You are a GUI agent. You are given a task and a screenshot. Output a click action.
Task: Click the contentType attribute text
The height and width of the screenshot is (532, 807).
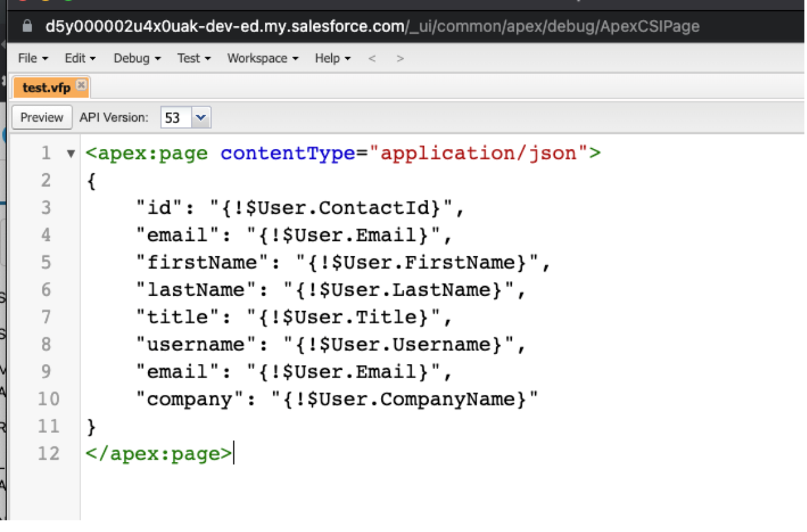(x=287, y=153)
